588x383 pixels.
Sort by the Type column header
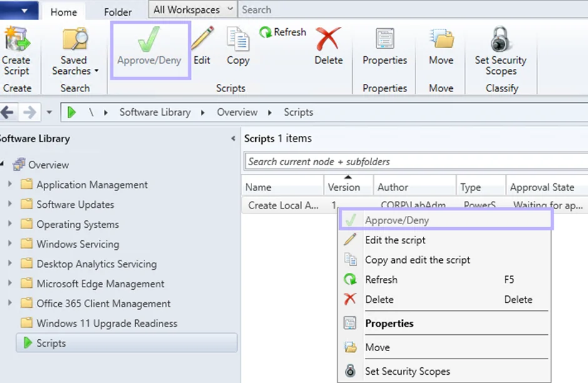pyautogui.click(x=481, y=187)
